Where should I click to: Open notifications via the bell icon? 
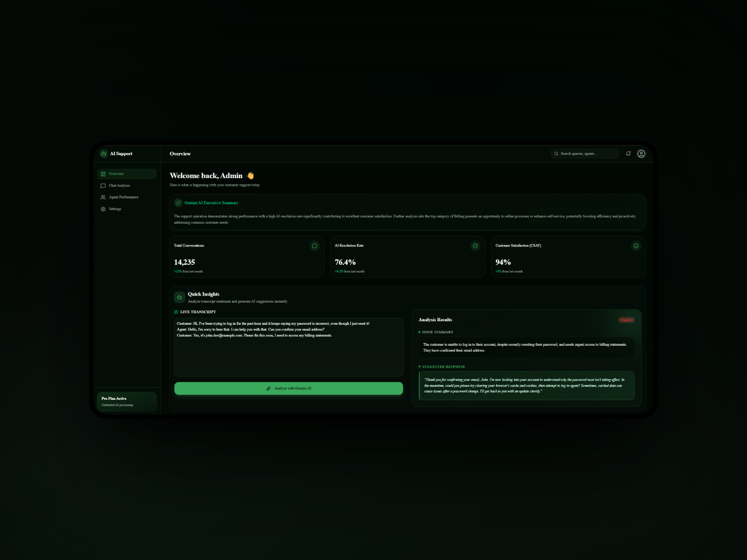pos(628,154)
